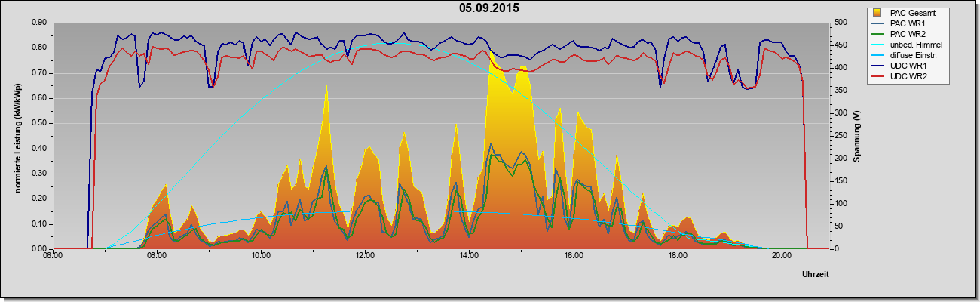This screenshot has width=980, height=302.
Task: Click the chart title 05.09.2015
Action: pyautogui.click(x=489, y=8)
